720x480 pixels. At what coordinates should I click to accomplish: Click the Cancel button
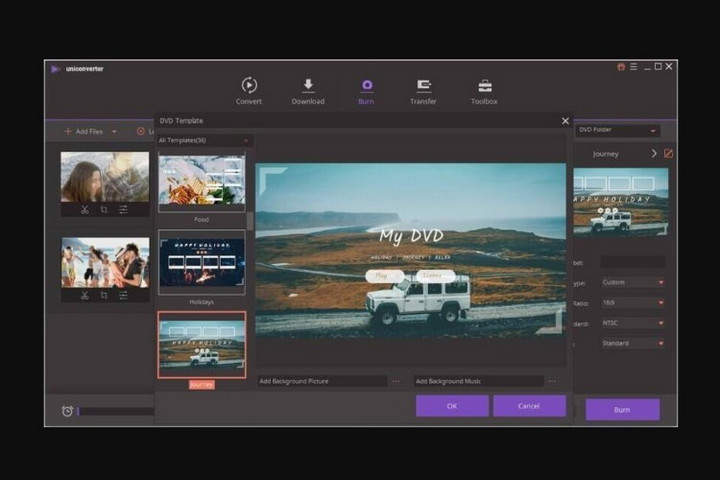(529, 406)
